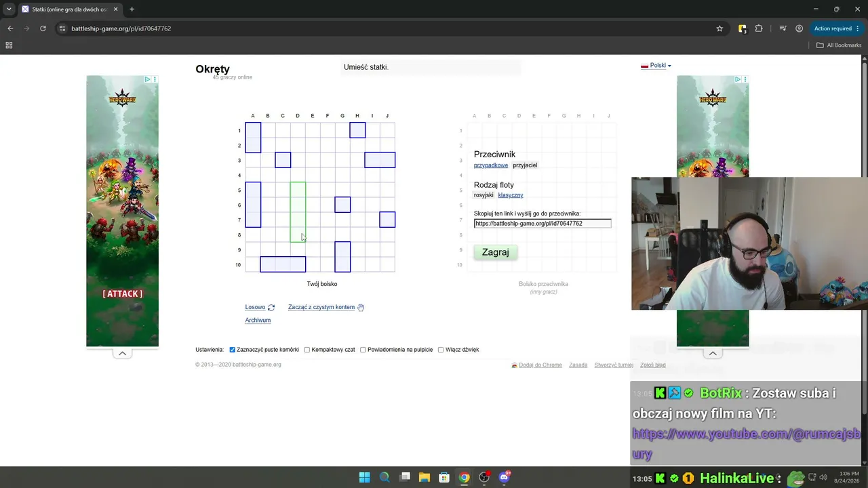Collapse the right ad with the chevron
The height and width of the screenshot is (488, 868).
tap(713, 353)
